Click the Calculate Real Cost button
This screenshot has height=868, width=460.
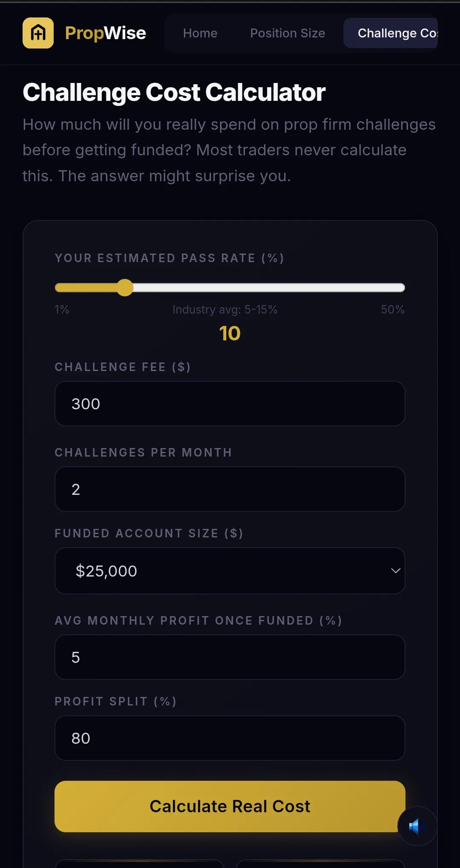pos(230,806)
